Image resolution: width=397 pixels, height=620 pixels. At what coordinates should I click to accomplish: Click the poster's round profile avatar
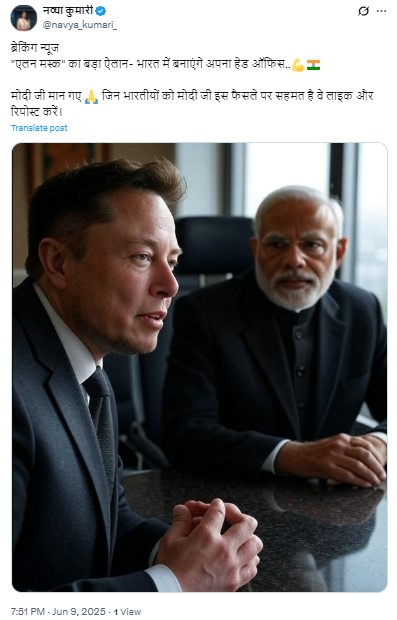[23, 18]
